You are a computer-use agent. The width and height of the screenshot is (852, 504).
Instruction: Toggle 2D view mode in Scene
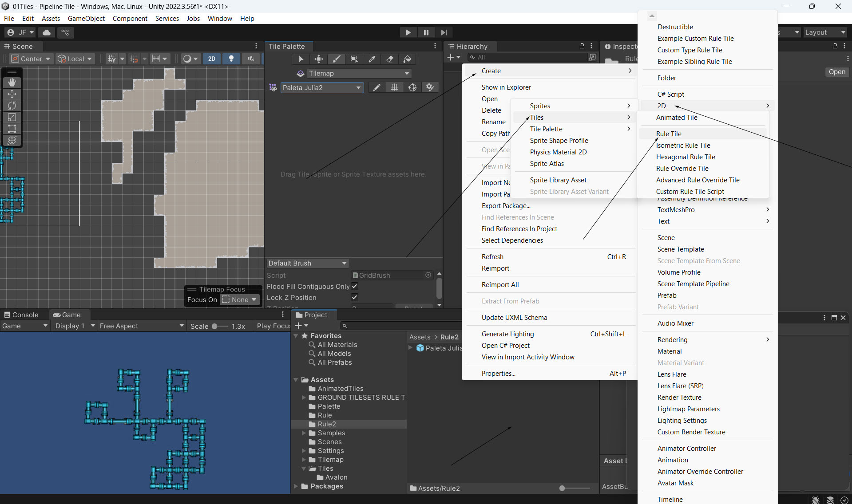coord(212,59)
